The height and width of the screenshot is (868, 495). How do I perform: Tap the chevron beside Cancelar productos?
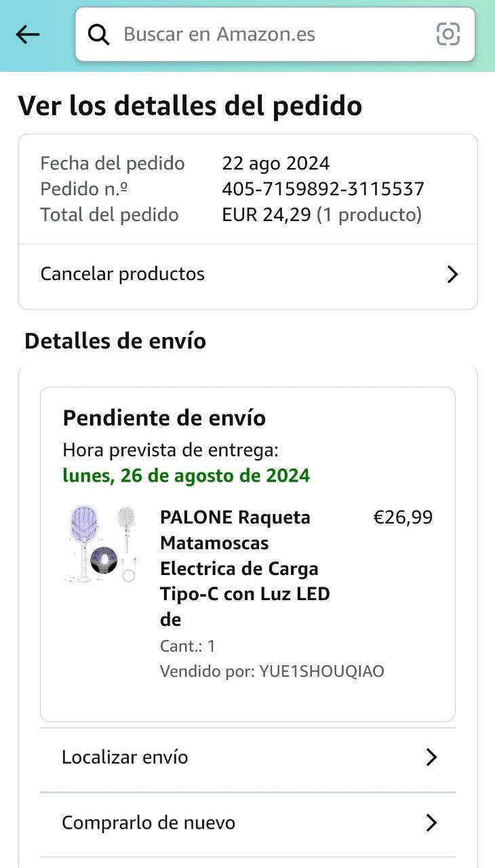click(x=452, y=274)
